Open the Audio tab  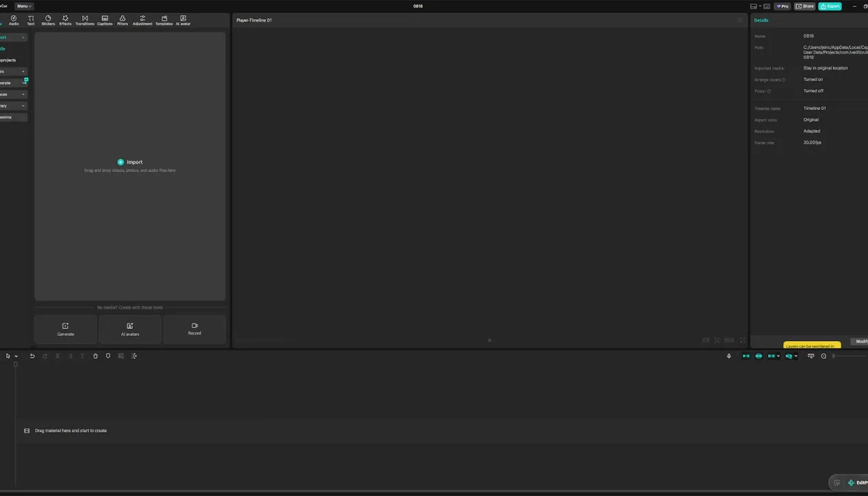point(14,20)
